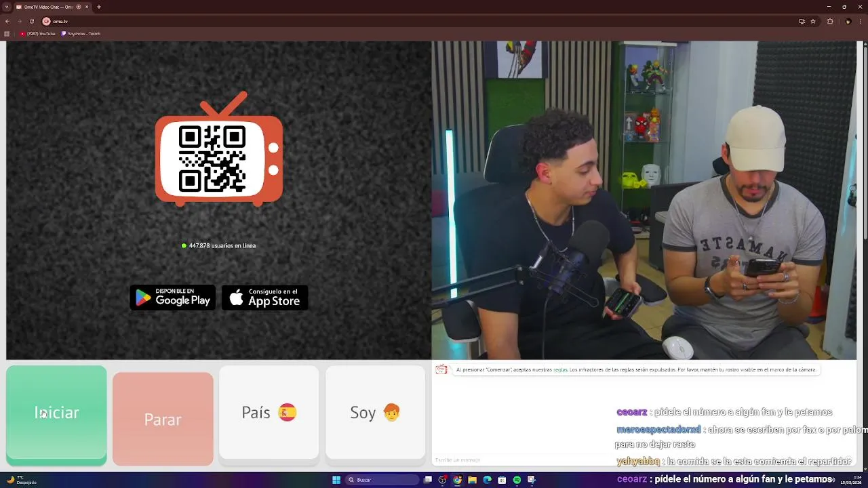Open the App Store download badge

[265, 298]
